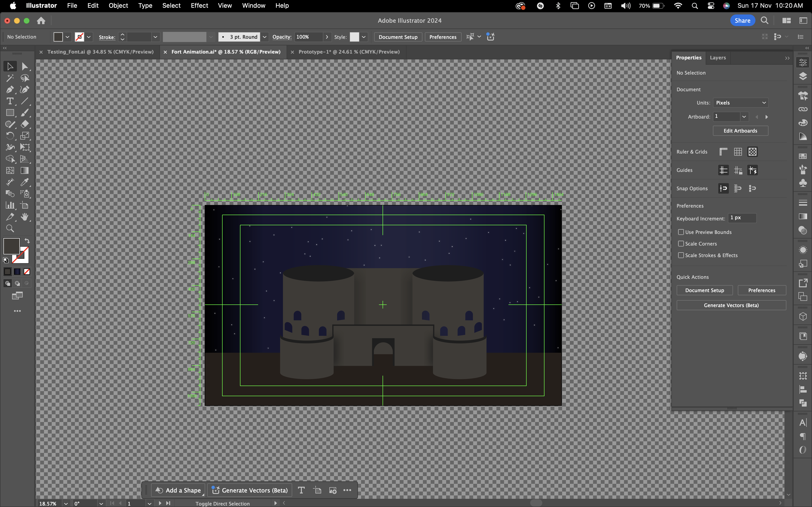812x507 pixels.
Task: Select the Eraser tool
Action: click(24, 124)
